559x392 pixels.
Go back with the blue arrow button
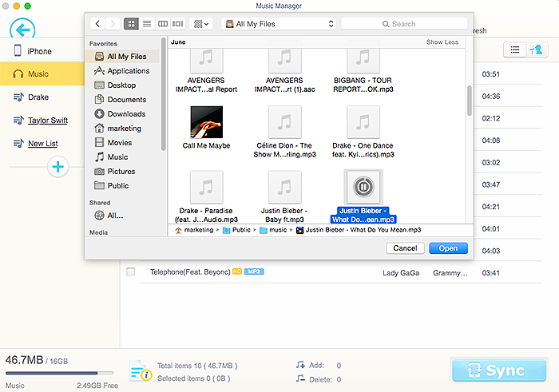tap(22, 30)
